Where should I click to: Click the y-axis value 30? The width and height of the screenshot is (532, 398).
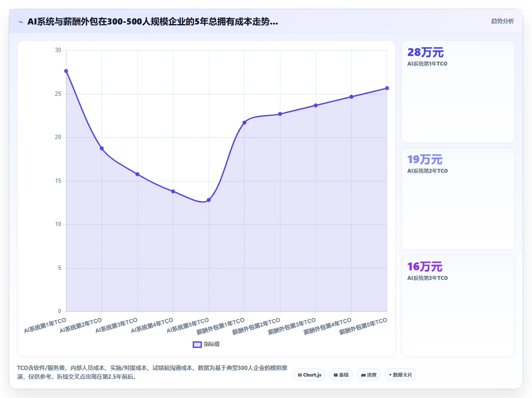click(58, 50)
